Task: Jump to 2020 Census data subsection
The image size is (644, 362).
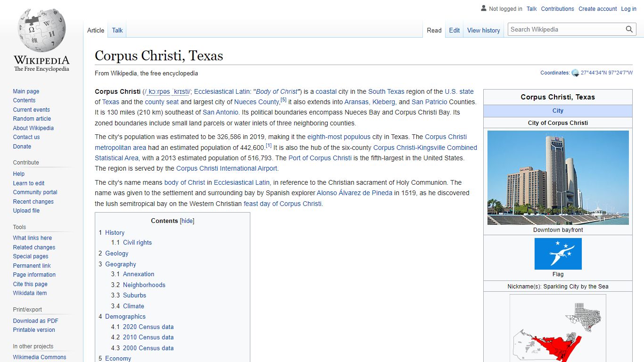Action: tap(148, 327)
